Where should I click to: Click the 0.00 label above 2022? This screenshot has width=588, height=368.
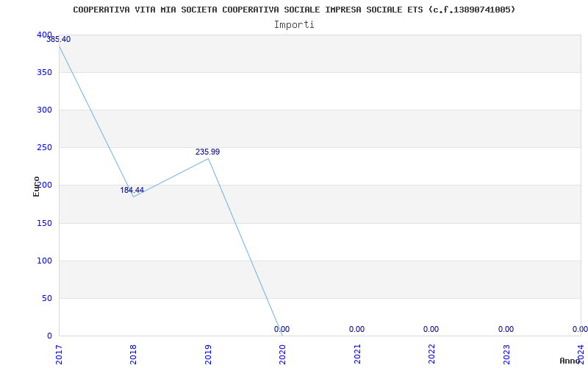[x=431, y=329]
